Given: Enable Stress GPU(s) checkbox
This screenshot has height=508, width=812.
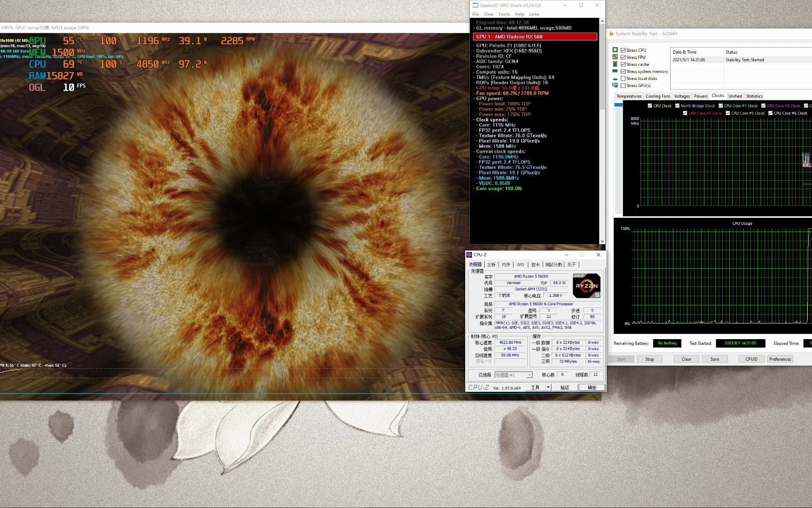Looking at the screenshot, I should coord(623,86).
